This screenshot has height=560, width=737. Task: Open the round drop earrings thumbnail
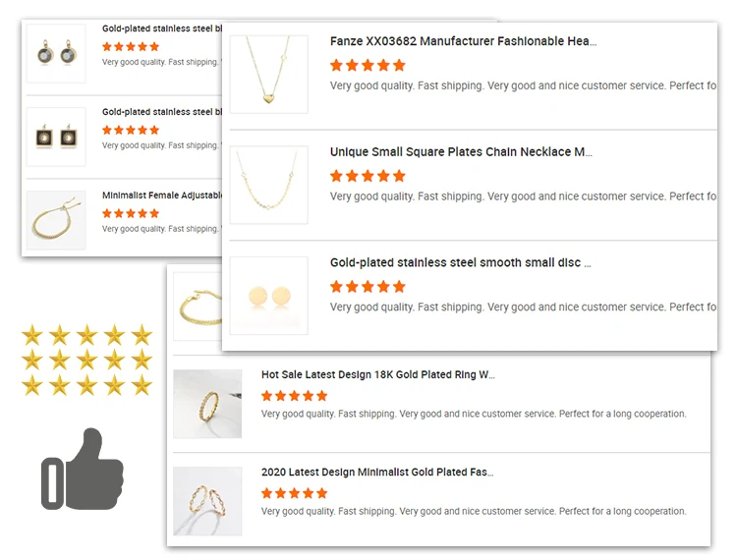coord(56,54)
